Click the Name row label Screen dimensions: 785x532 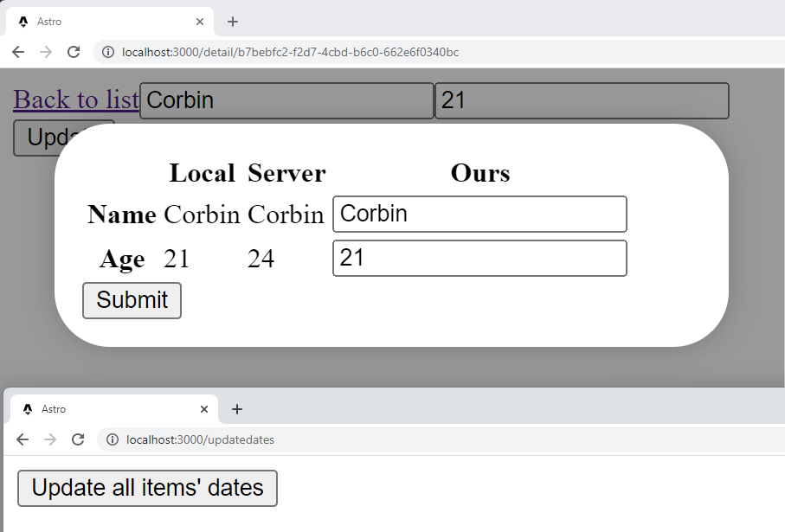click(x=122, y=215)
